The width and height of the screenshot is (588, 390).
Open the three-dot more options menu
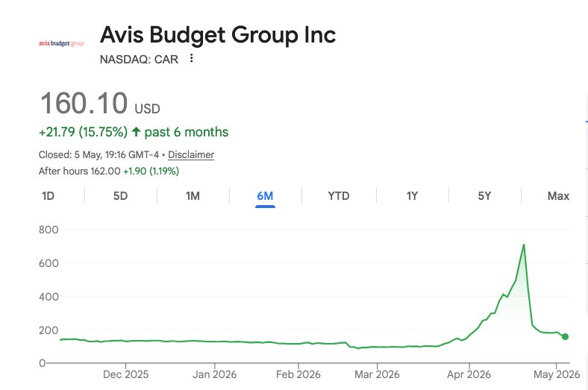(x=191, y=58)
